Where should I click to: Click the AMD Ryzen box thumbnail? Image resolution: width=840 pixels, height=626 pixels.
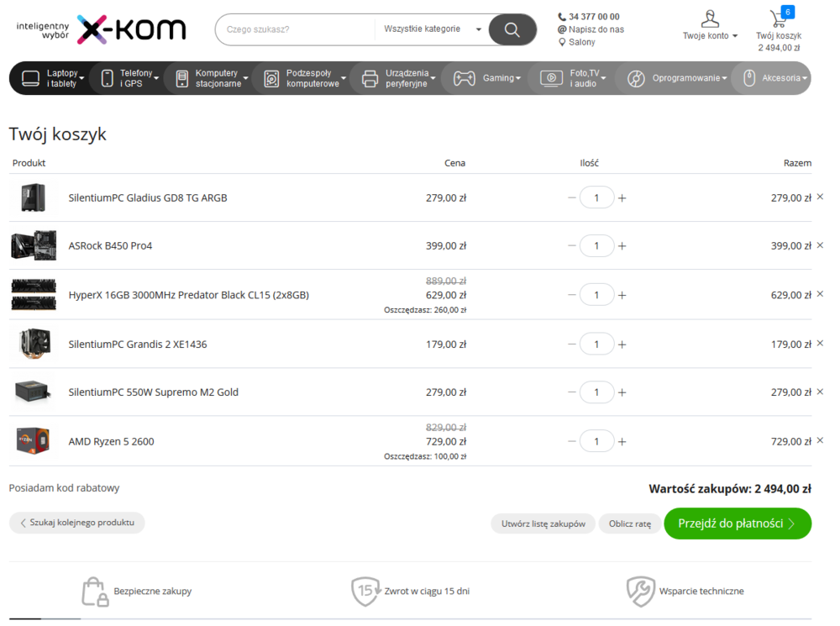click(34, 440)
